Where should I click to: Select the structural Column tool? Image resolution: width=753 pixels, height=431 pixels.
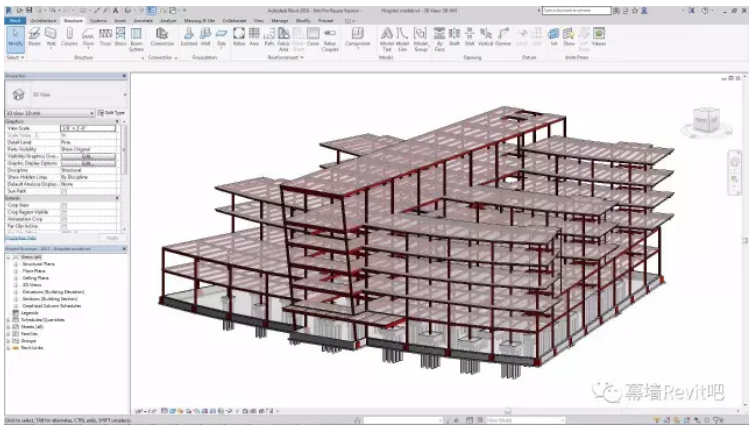coord(69,37)
